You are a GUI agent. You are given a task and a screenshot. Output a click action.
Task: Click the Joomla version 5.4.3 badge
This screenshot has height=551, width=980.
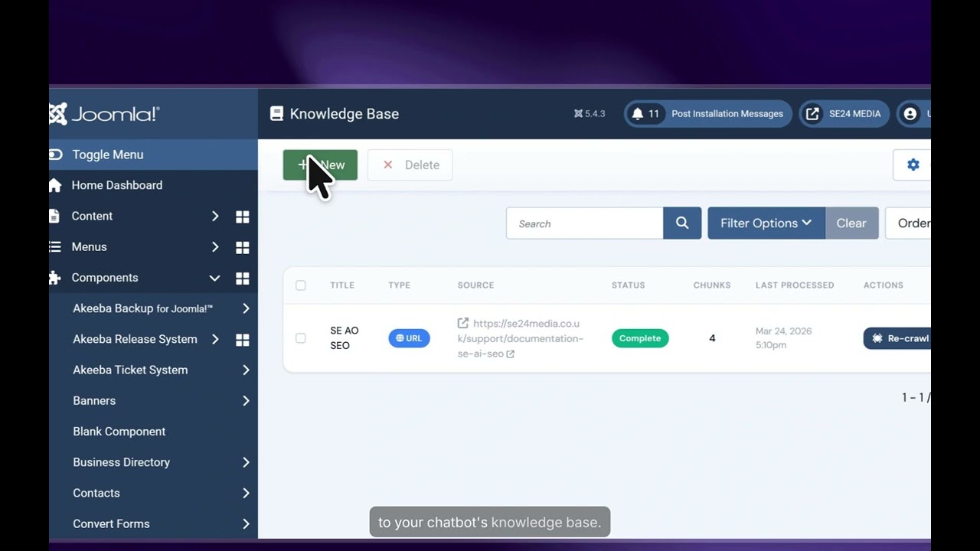pyautogui.click(x=590, y=113)
